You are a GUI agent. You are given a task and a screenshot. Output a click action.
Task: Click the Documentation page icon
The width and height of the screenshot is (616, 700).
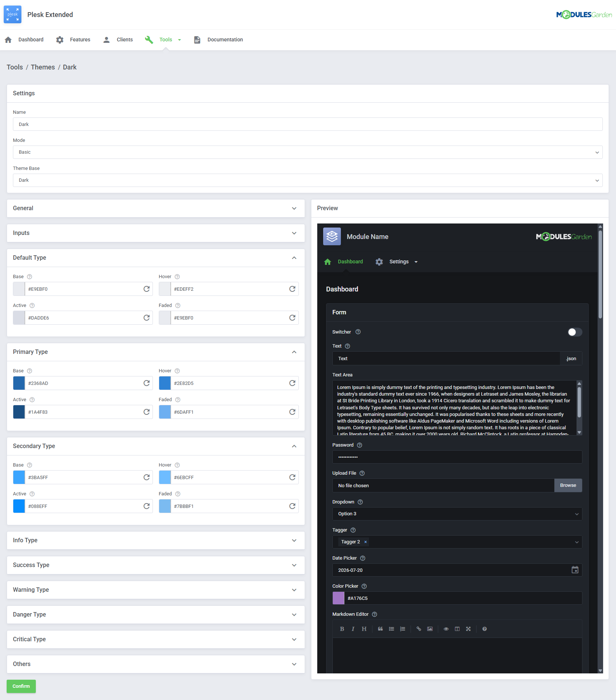pos(197,40)
